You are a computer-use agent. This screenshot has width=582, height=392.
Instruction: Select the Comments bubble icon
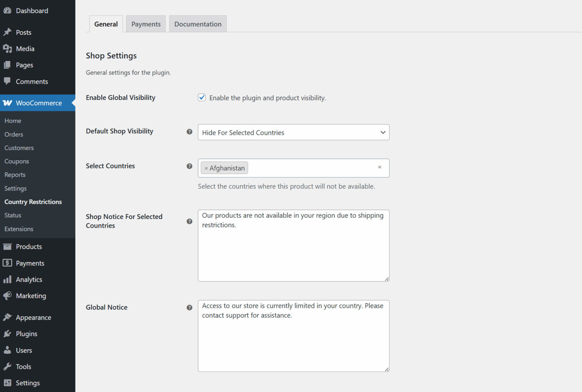pyautogui.click(x=8, y=81)
